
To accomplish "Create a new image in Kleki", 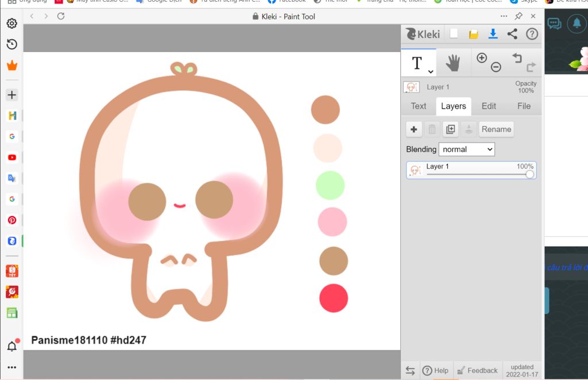I will pos(454,34).
